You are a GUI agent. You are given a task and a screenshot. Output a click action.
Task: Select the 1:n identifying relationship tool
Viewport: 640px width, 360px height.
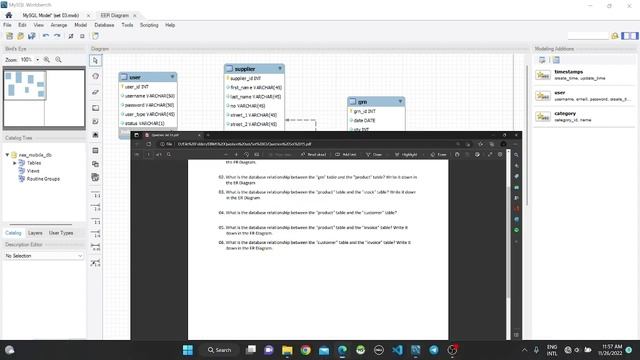[96, 234]
